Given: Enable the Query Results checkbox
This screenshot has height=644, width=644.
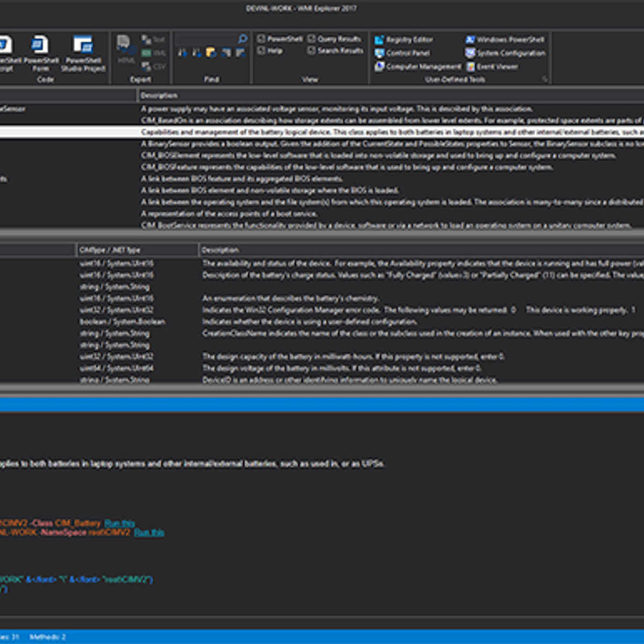Looking at the screenshot, I should (312, 39).
